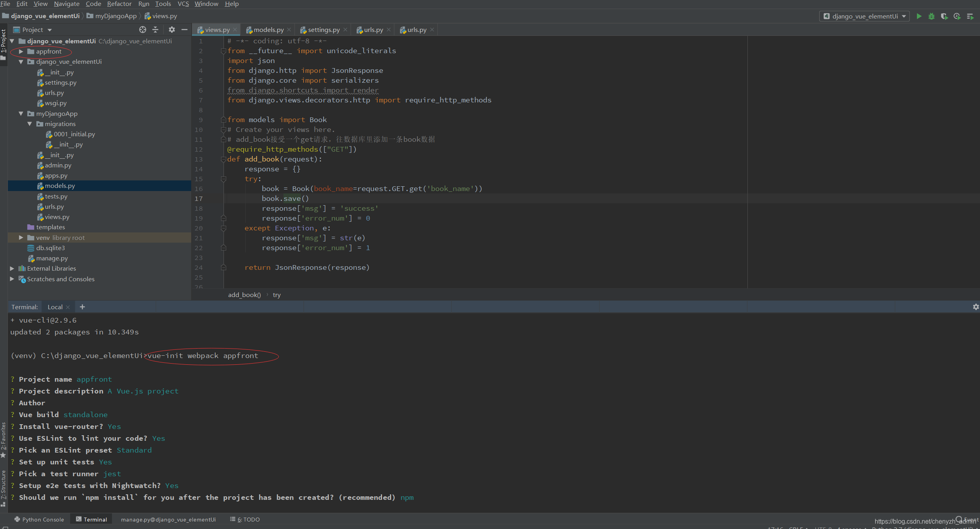Hide the Project tool window
980x529 pixels.
[x=184, y=30]
